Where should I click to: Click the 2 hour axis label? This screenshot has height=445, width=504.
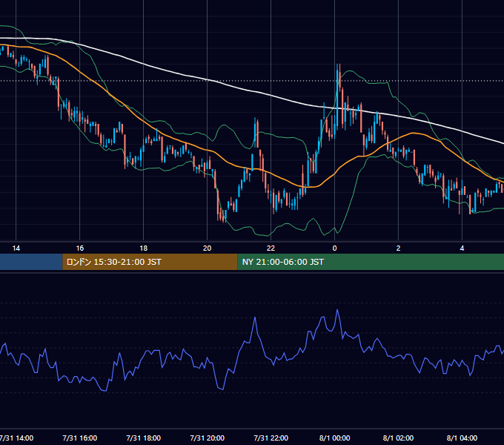[398, 248]
